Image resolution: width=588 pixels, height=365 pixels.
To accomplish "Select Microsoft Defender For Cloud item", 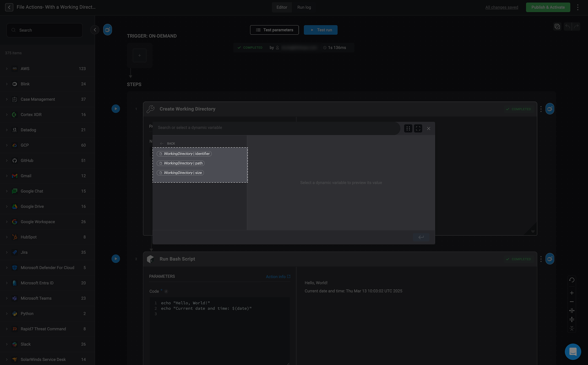I will (47, 268).
